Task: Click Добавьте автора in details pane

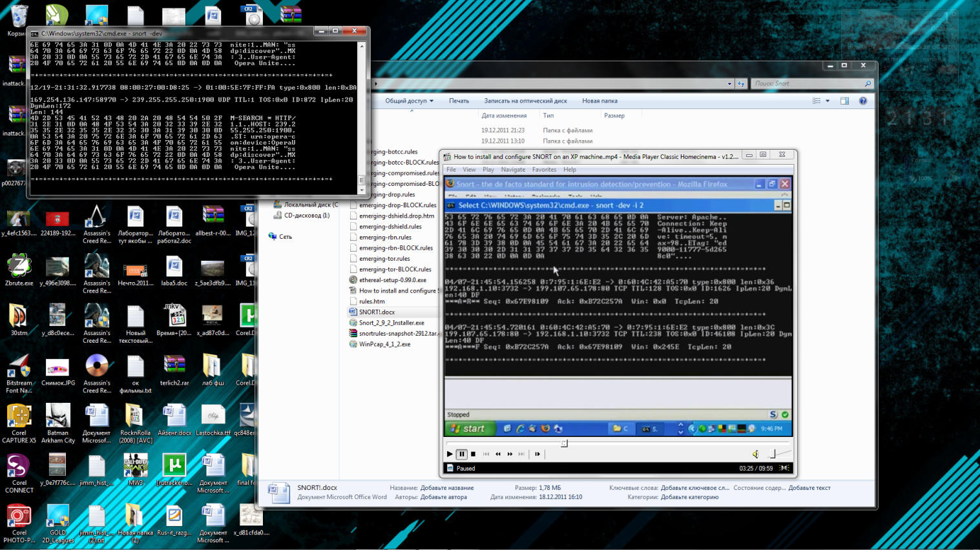Action: click(x=443, y=497)
